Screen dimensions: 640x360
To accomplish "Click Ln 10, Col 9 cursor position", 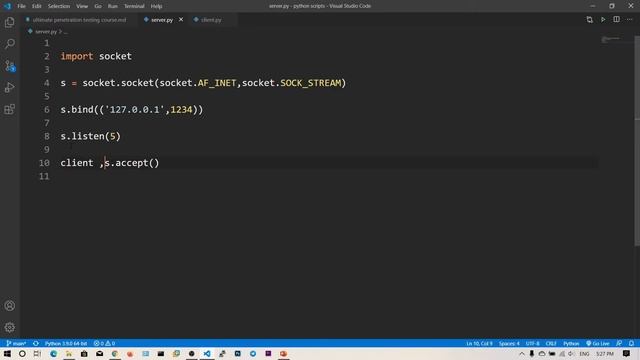I will [x=479, y=343].
